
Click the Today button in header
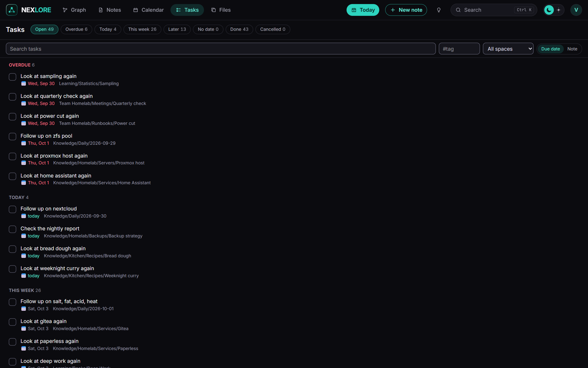363,10
